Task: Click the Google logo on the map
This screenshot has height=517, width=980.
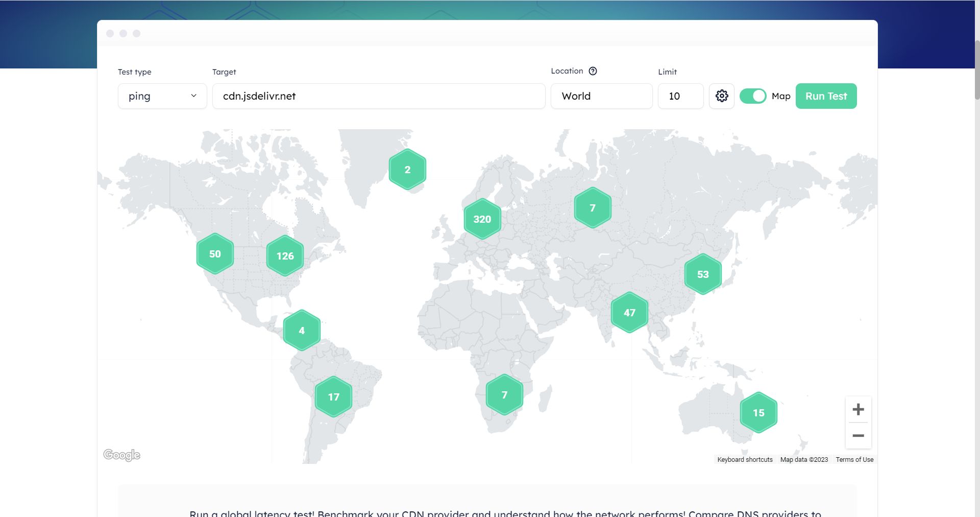Action: (121, 454)
